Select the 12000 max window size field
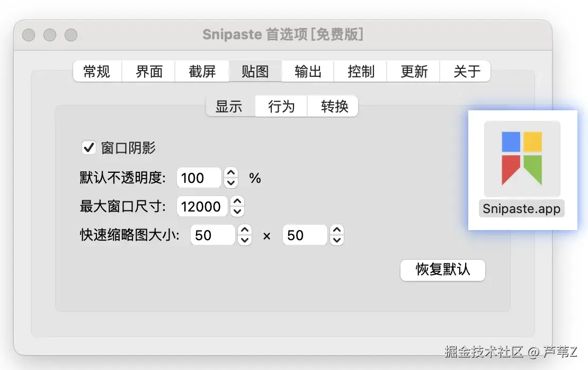The image size is (588, 370). [x=202, y=207]
